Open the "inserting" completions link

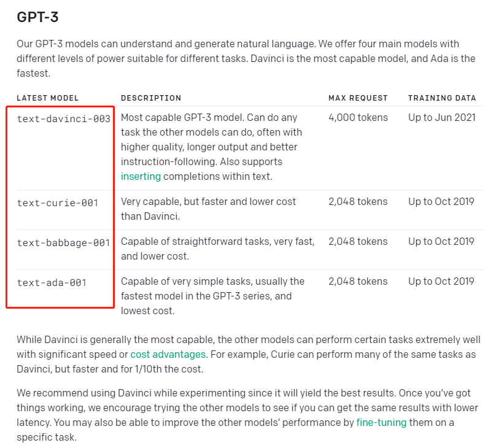(141, 176)
